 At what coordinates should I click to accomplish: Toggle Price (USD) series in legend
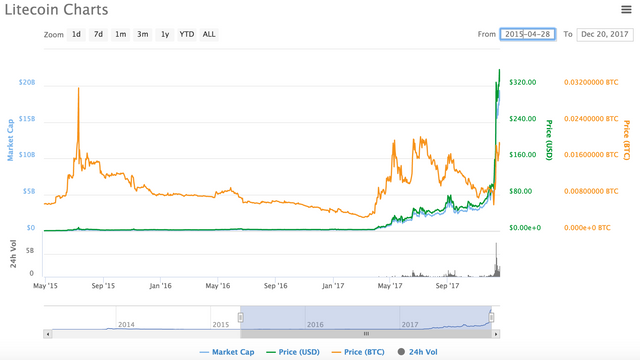click(x=293, y=352)
